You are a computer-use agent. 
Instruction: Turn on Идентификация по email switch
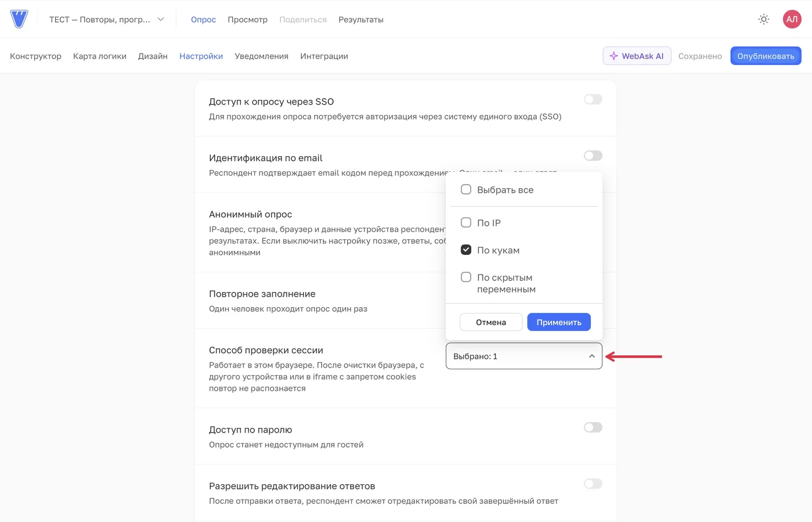593,156
